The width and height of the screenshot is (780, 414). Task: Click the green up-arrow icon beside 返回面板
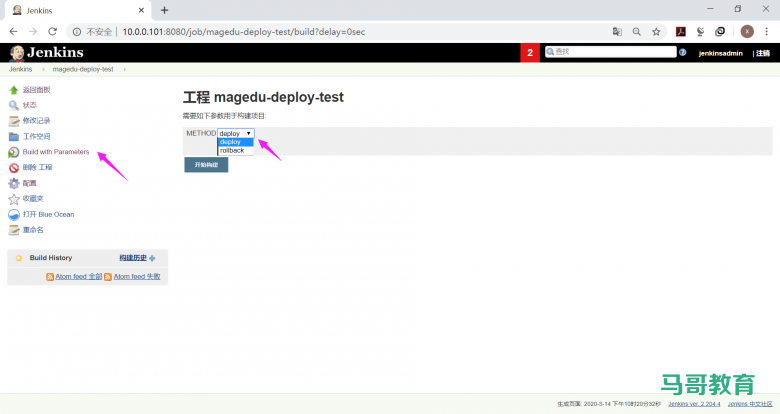14,90
